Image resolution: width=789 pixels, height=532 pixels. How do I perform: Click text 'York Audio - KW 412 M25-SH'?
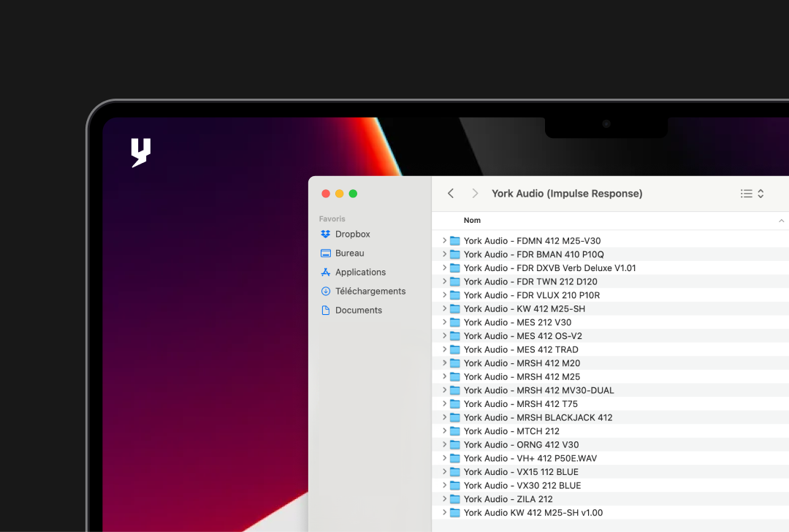(x=525, y=308)
